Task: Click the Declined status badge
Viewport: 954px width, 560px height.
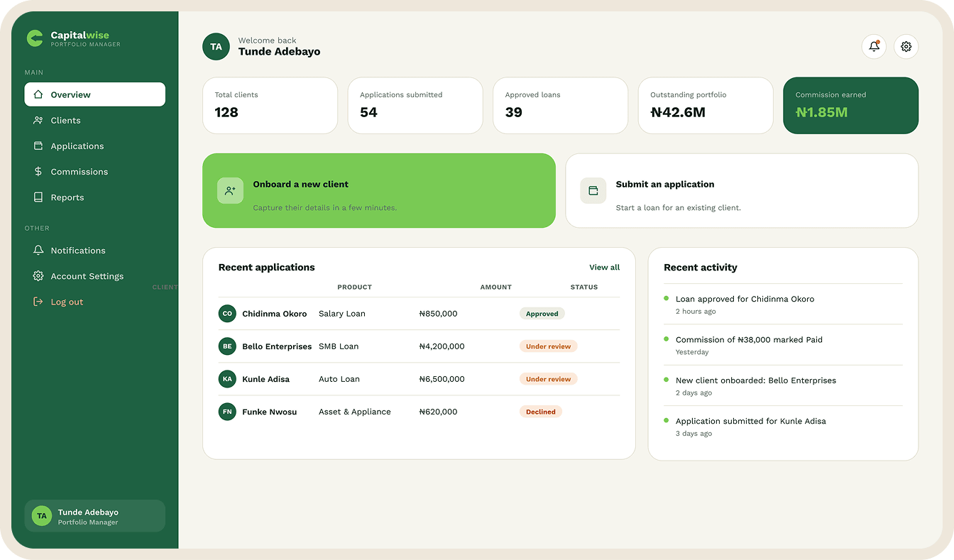Action: pyautogui.click(x=541, y=412)
